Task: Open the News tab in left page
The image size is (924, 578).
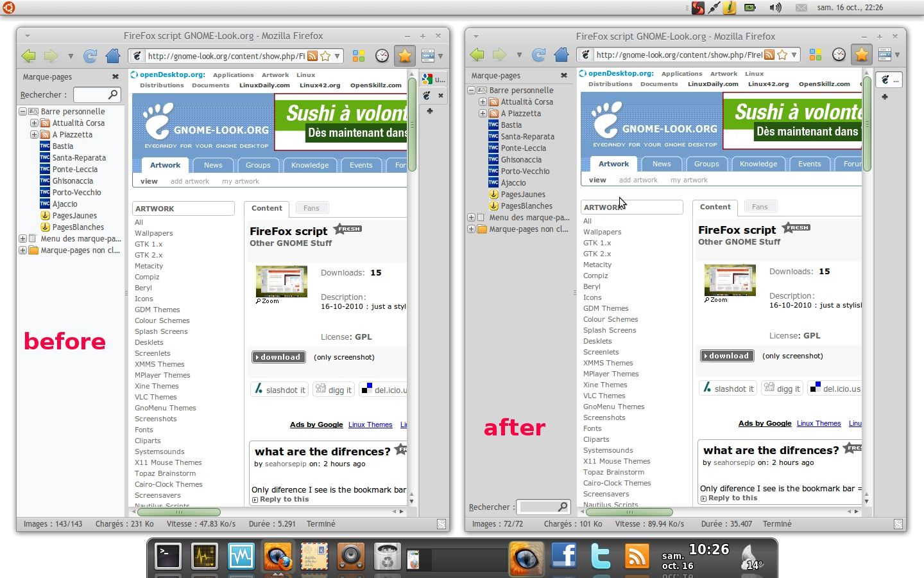Action: pos(213,165)
